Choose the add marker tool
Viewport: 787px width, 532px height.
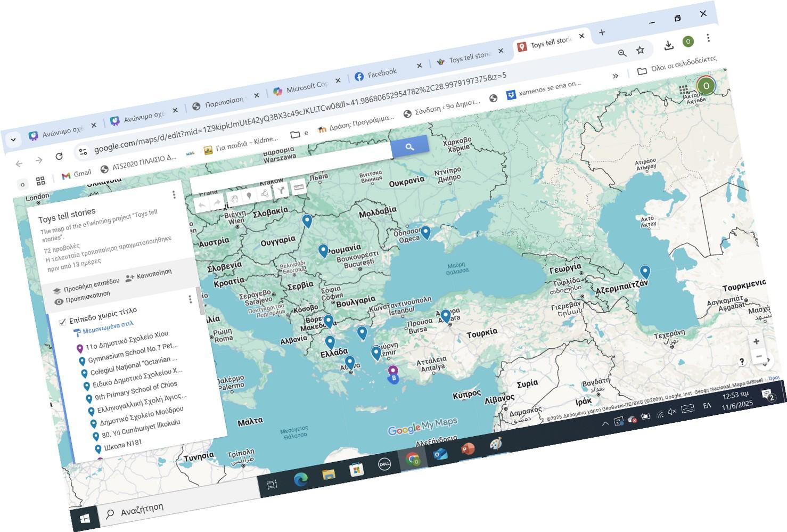(x=249, y=196)
